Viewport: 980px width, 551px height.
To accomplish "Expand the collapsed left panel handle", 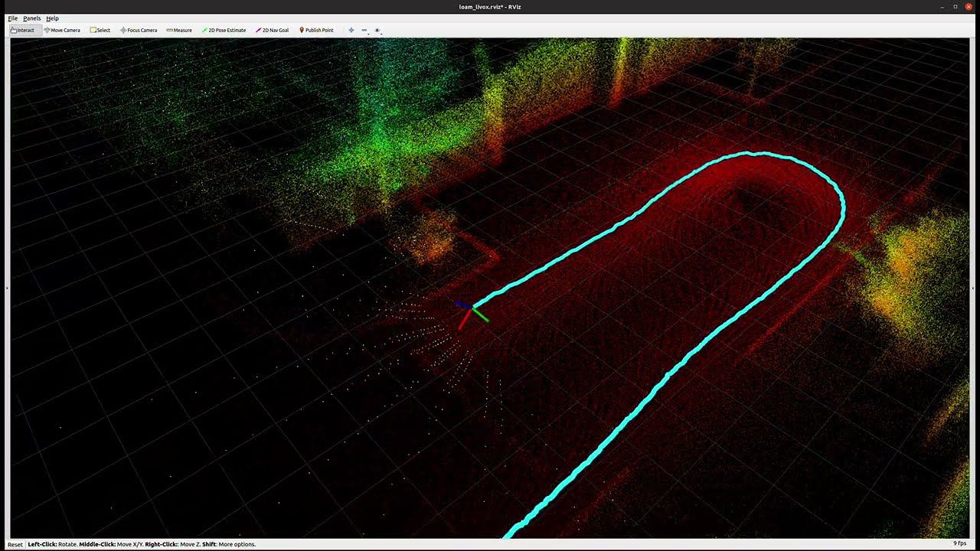I will pos(7,289).
